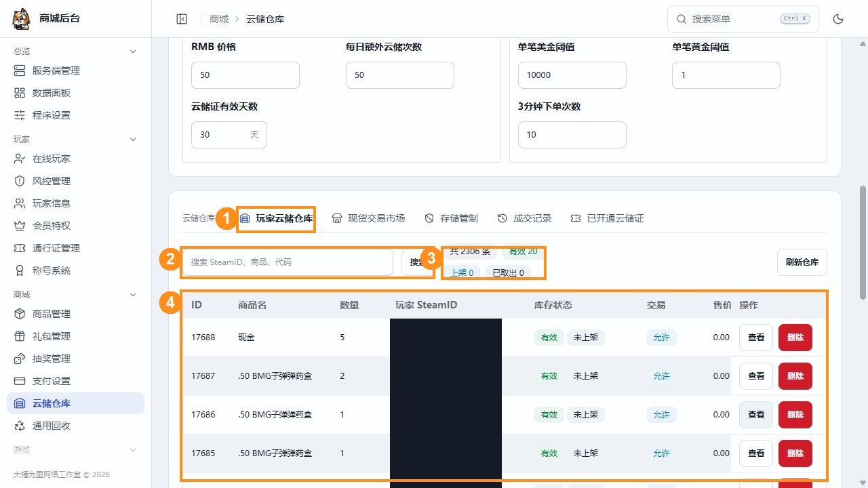Click 查看 for row 17686
This screenshot has width=868, height=488.
(x=756, y=415)
